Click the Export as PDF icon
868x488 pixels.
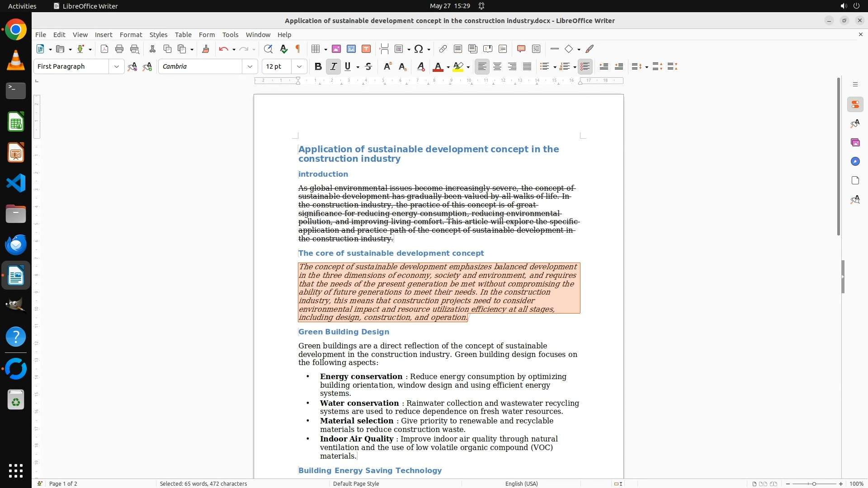pos(104,49)
